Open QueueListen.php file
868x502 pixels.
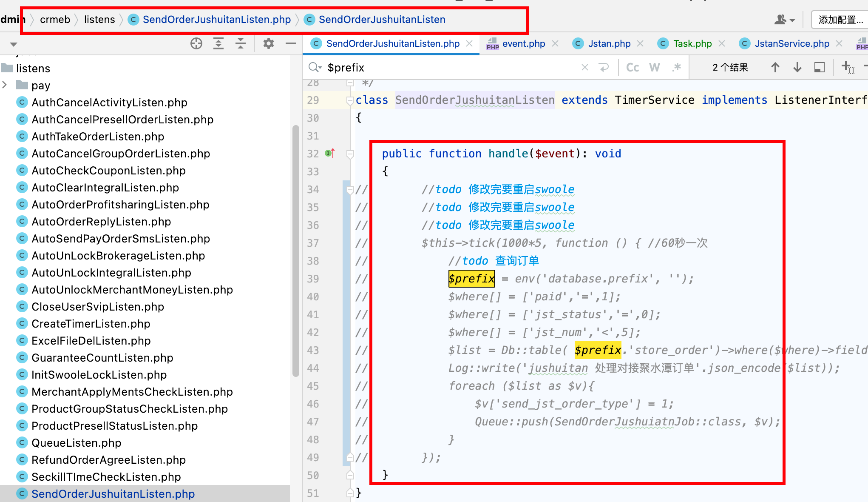tap(77, 442)
